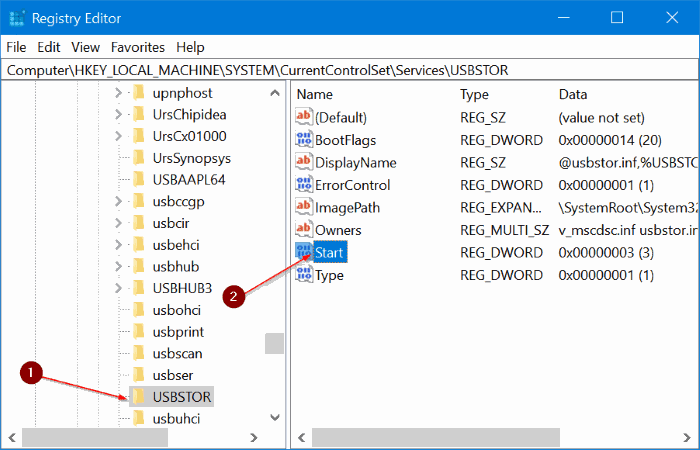700x450 pixels.
Task: Click the usbuhci folder icon
Action: [x=139, y=418]
